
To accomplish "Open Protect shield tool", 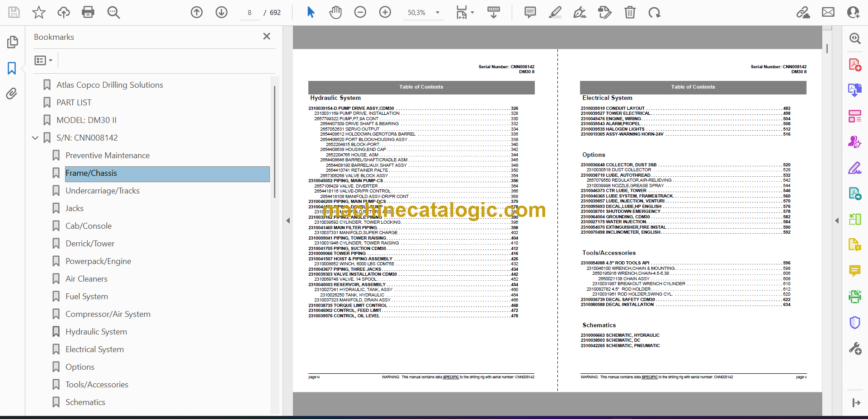I will click(x=855, y=323).
